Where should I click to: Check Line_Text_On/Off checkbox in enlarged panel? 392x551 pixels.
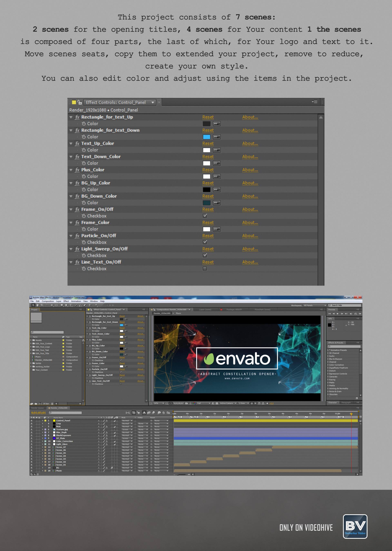[x=205, y=269]
